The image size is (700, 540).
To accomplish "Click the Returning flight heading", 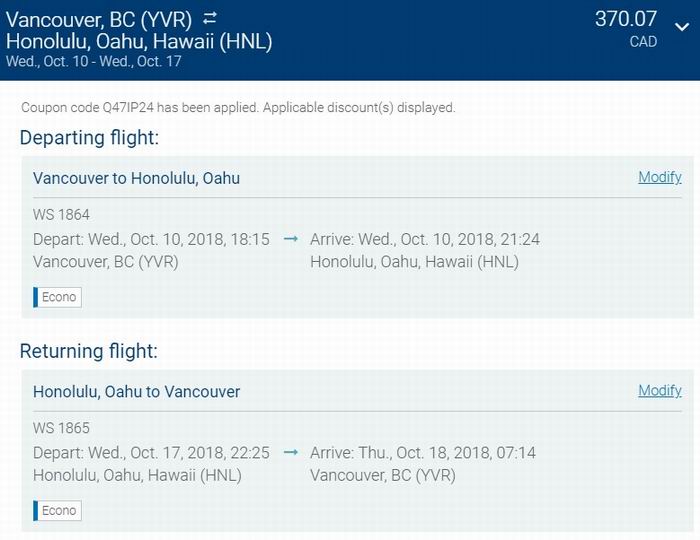I will pos(89,351).
